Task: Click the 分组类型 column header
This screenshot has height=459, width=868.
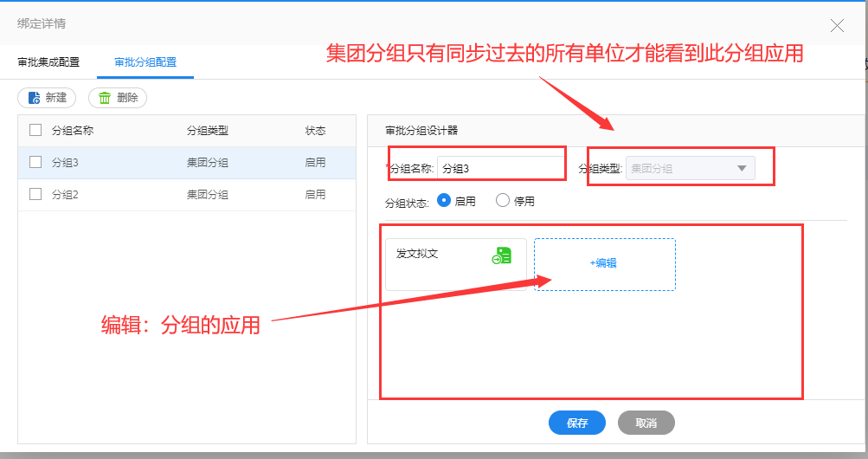Action: pos(208,131)
